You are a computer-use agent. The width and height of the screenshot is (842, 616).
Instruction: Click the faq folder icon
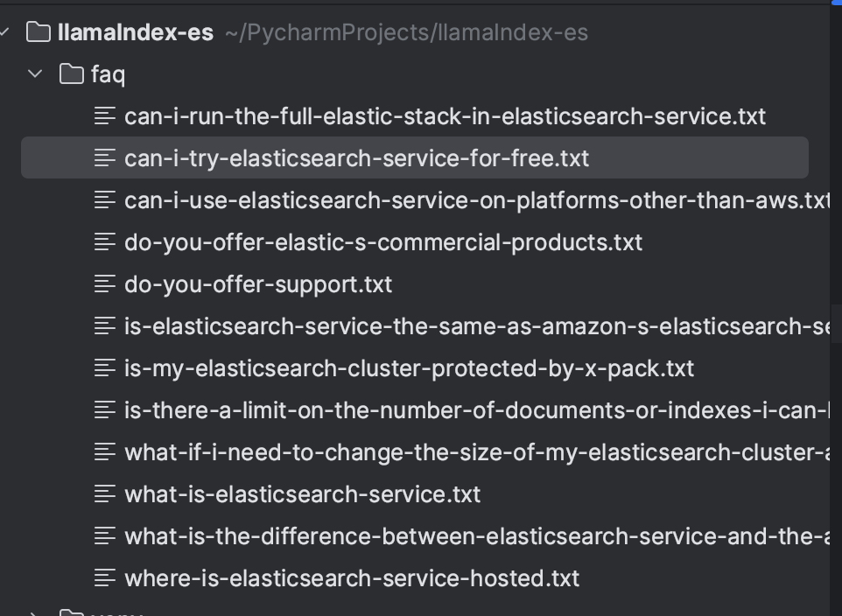(72, 74)
